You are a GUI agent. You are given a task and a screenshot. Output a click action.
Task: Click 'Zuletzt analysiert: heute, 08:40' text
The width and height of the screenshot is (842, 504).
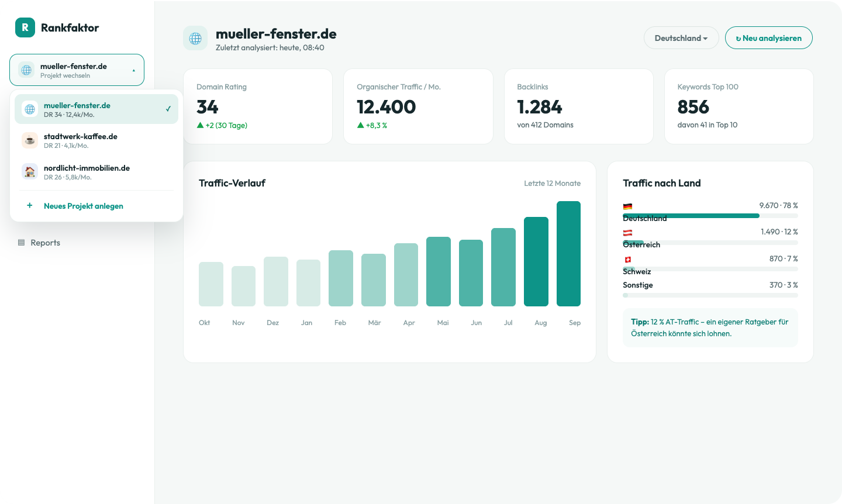point(270,48)
